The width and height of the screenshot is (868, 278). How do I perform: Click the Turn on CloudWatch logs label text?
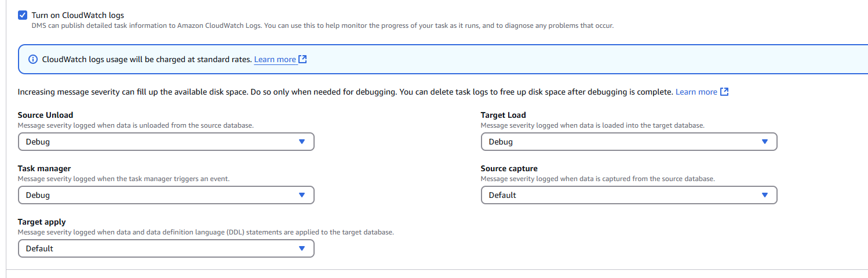pyautogui.click(x=78, y=15)
